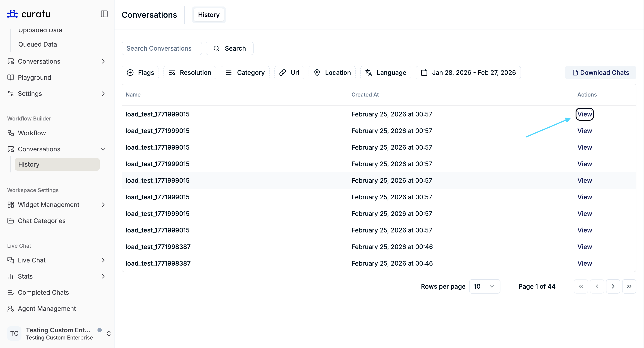The height and width of the screenshot is (348, 644).
Task: Open the Category filter
Action: 245,73
